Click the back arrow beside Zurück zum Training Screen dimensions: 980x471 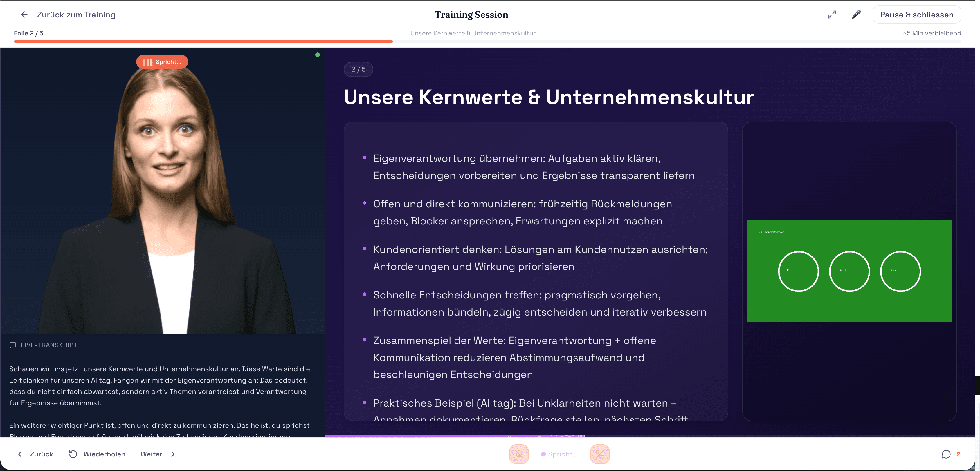24,15
